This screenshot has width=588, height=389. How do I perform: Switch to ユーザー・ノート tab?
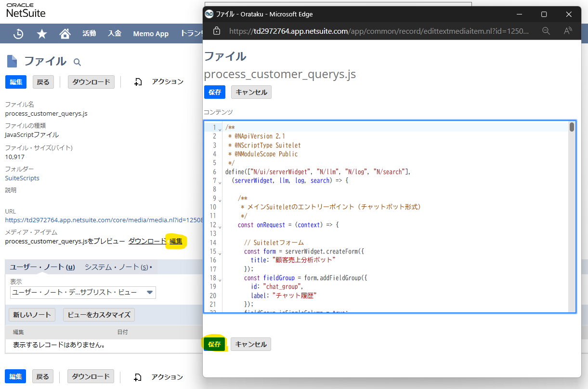(42, 267)
